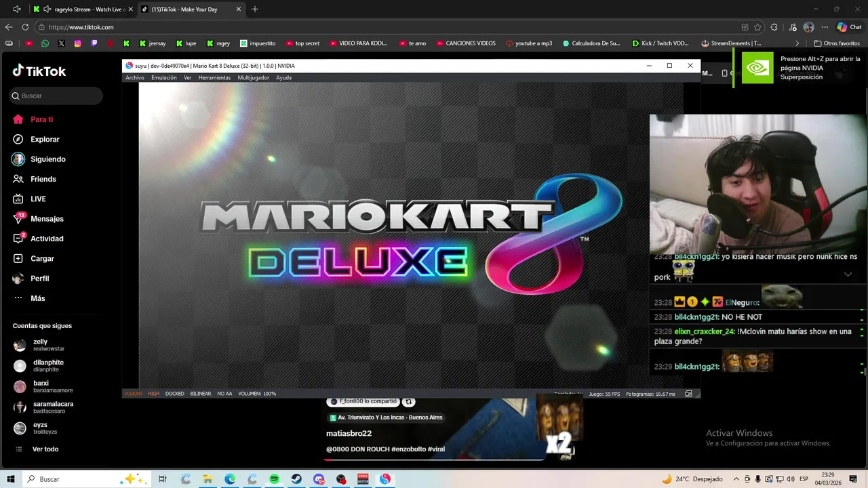Open matiasbro22 video author profile
868x488 pixels.
349,434
